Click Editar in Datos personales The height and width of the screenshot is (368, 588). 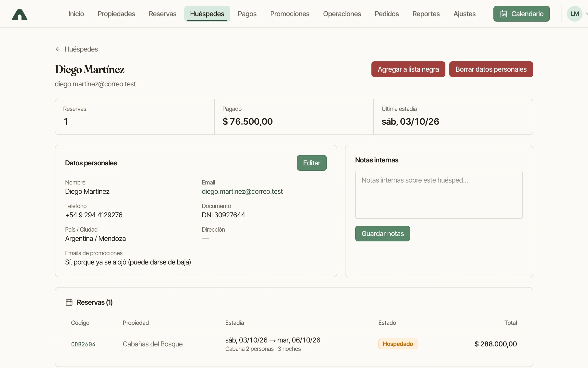click(312, 163)
